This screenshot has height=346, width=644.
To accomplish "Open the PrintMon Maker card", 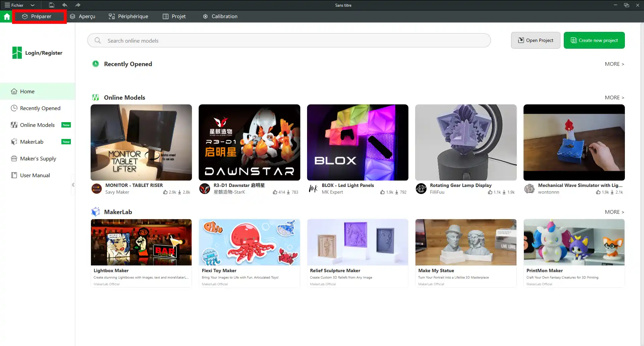I will coord(574,253).
